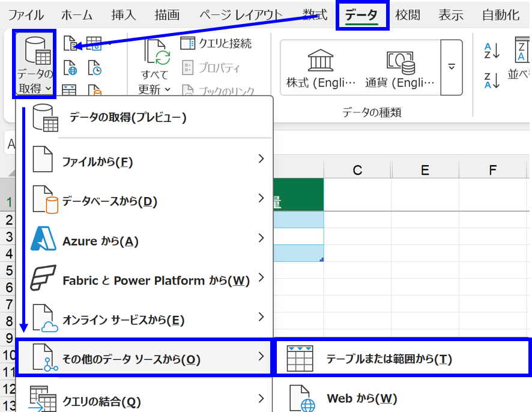The image size is (532, 412).
Task: Click the プロパティ button
Action: (211, 67)
